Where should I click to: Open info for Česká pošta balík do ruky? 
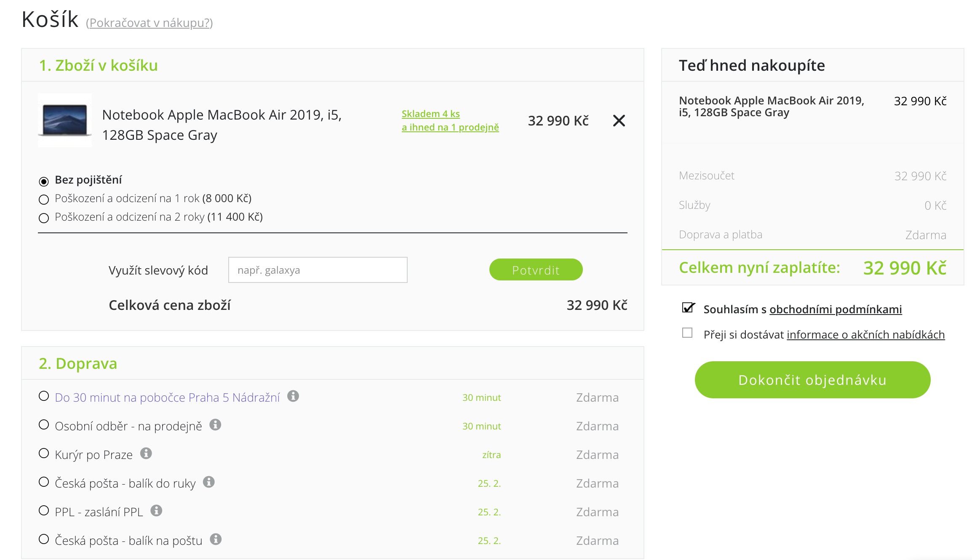pos(209,482)
